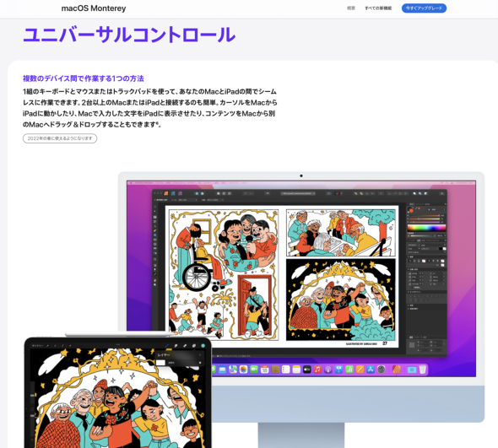Image resolution: width=498 pixels, height=448 pixels.
Task: Open the すべての新機能 tab
Action: [x=378, y=8]
